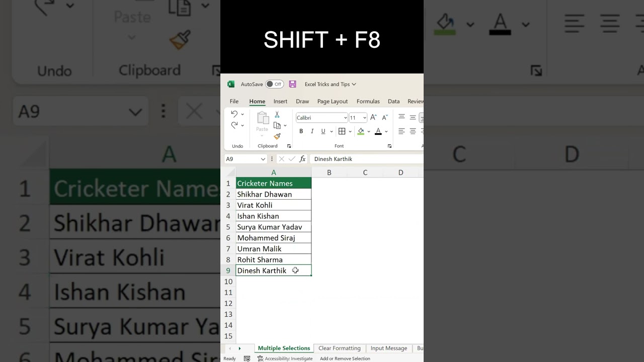Click the Decrease Font Size icon

click(x=385, y=117)
